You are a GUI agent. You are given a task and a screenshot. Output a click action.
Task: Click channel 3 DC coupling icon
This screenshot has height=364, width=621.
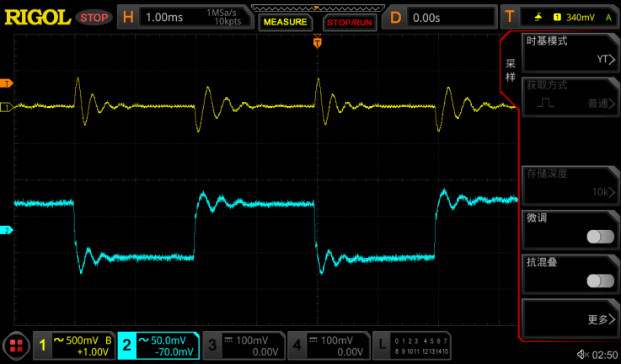[228, 340]
